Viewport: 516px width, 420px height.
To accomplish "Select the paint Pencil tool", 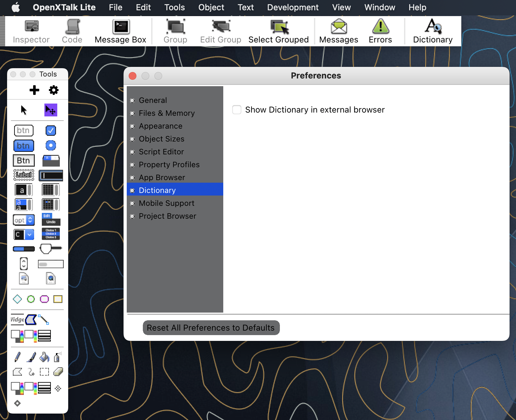I will point(17,357).
